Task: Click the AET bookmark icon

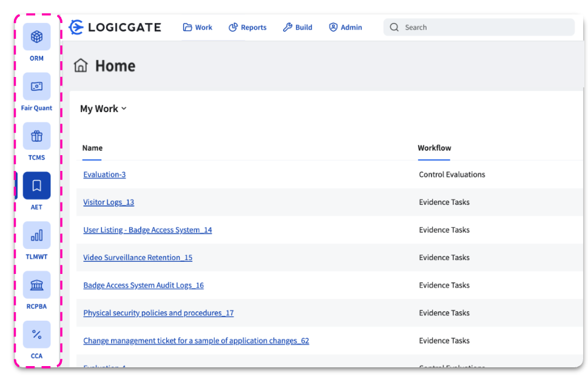Action: pos(36,185)
